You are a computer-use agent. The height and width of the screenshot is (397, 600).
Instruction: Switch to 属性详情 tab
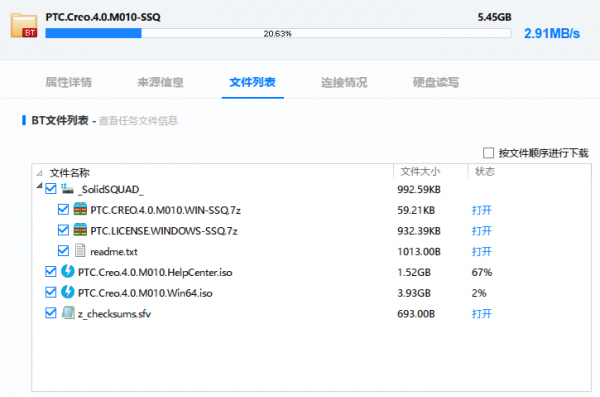[68, 82]
